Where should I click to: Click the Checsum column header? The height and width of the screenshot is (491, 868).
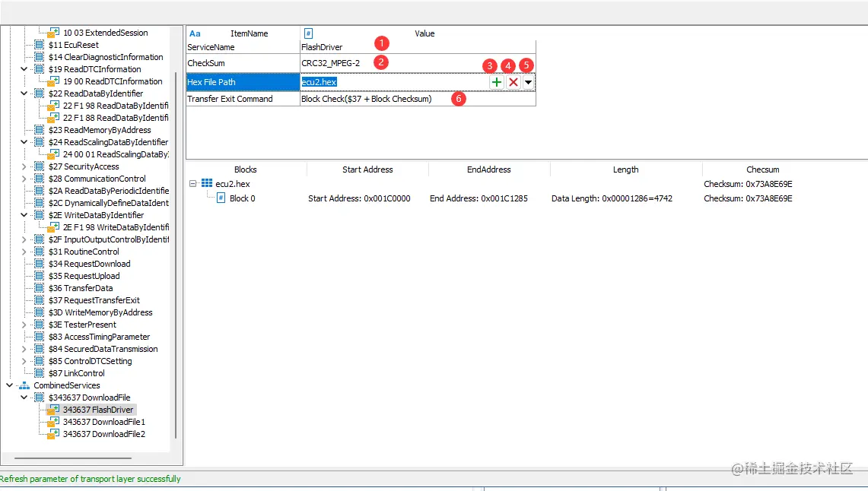pos(763,169)
